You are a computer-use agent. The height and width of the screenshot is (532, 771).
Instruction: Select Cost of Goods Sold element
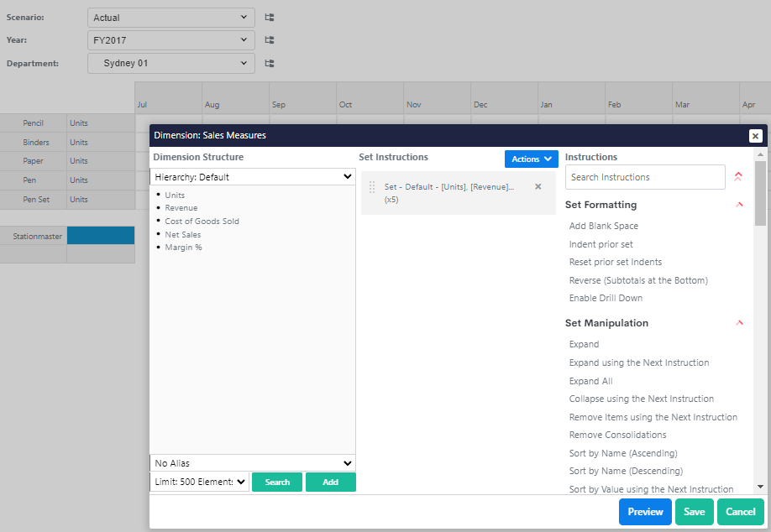202,222
